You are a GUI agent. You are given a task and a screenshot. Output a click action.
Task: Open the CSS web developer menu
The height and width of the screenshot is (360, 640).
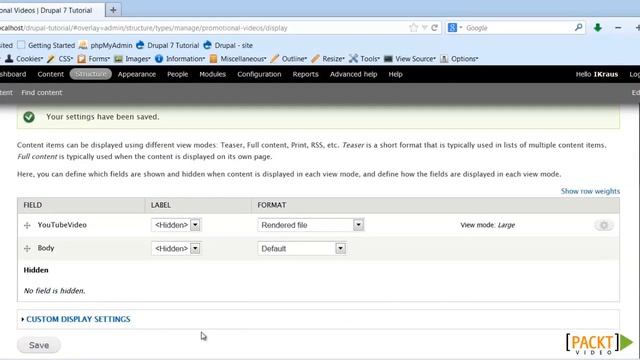click(x=60, y=59)
